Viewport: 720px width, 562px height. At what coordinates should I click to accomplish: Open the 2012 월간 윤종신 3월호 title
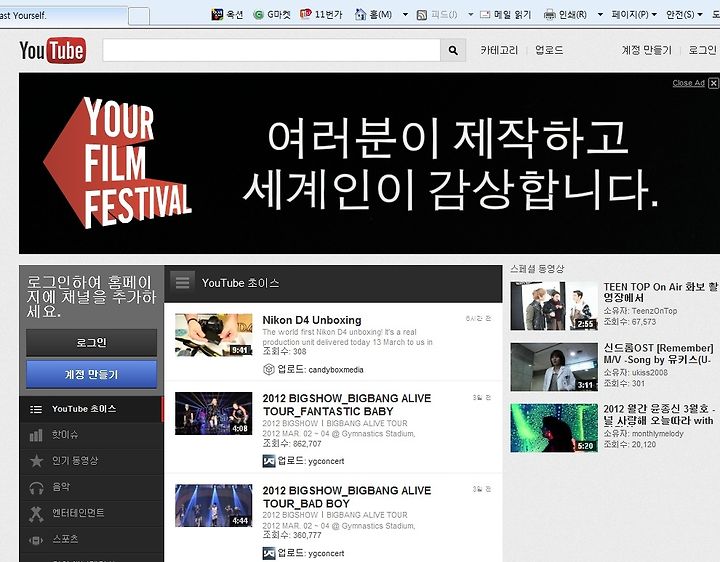[x=659, y=415]
